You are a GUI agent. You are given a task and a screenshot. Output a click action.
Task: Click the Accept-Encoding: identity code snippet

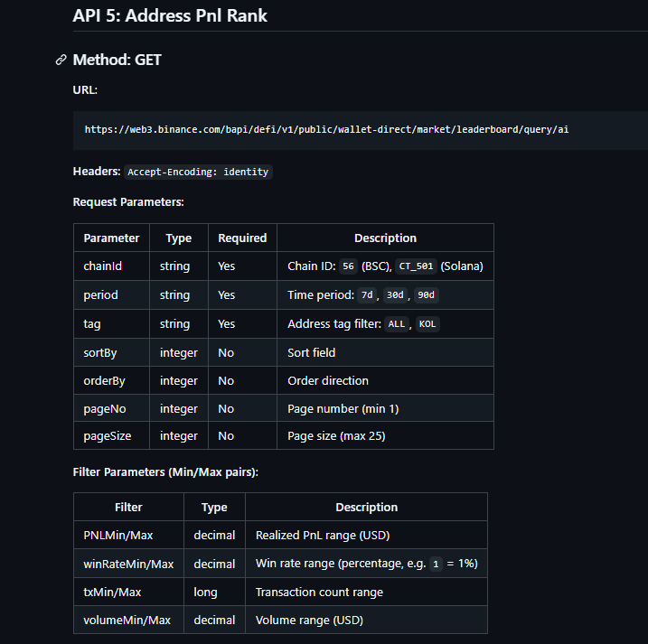[x=198, y=172]
